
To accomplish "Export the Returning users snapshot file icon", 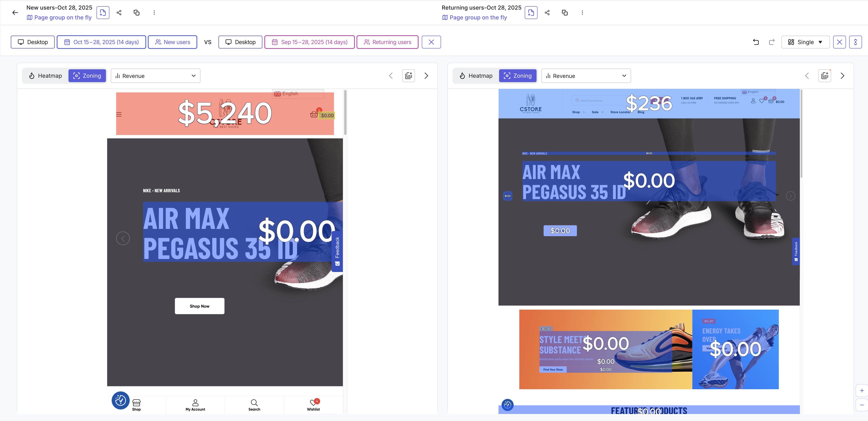I will (x=531, y=13).
